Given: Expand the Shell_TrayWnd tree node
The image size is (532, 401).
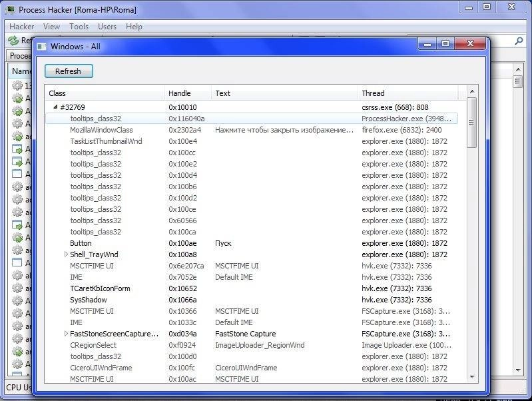Looking at the screenshot, I should tap(66, 254).
